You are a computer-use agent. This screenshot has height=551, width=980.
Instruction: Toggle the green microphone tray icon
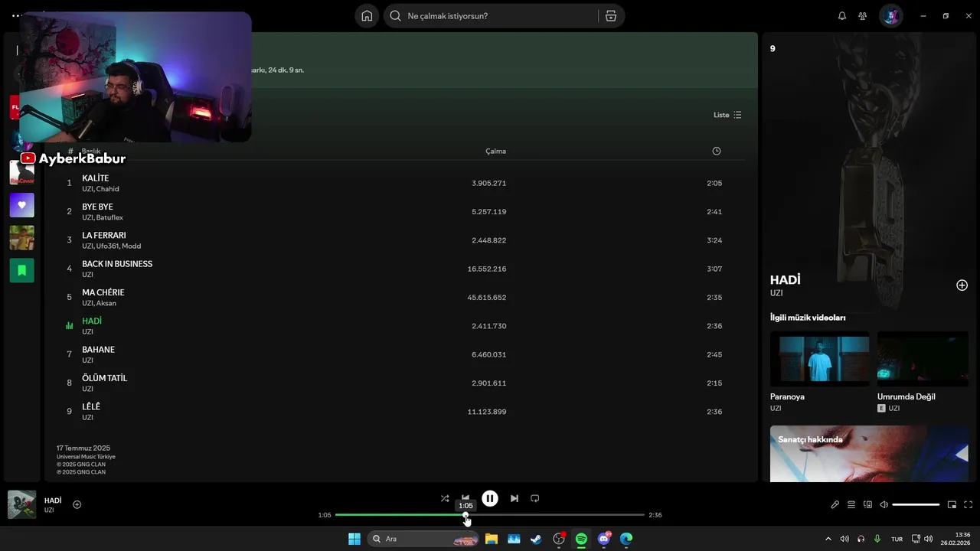pos(877,539)
